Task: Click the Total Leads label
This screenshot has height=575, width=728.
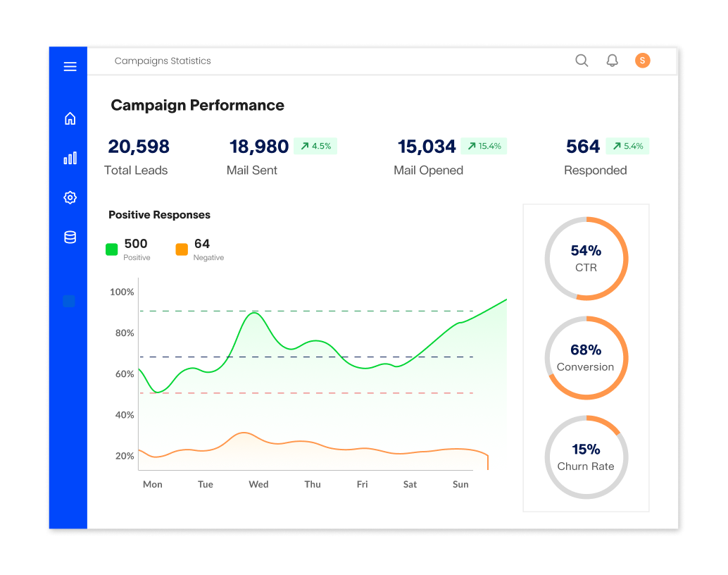Action: click(x=136, y=170)
